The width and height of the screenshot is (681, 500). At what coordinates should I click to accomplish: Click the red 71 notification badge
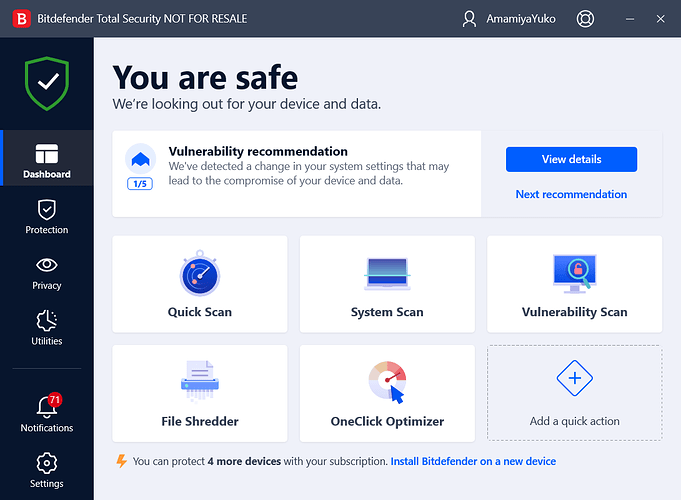click(x=55, y=399)
